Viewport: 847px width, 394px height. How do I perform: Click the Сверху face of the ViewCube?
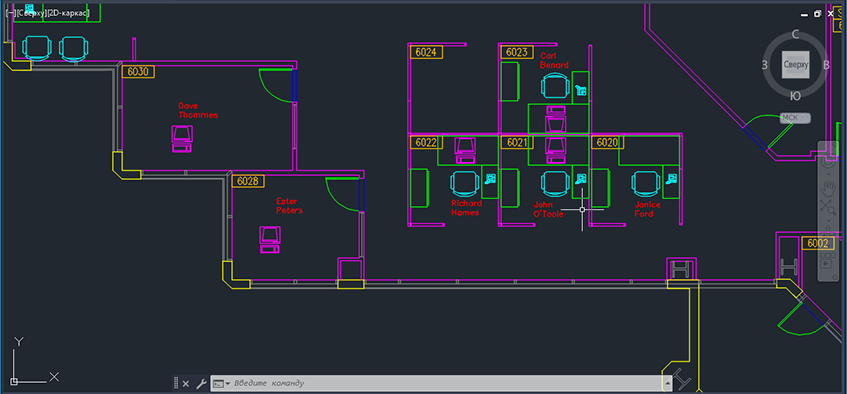[795, 65]
